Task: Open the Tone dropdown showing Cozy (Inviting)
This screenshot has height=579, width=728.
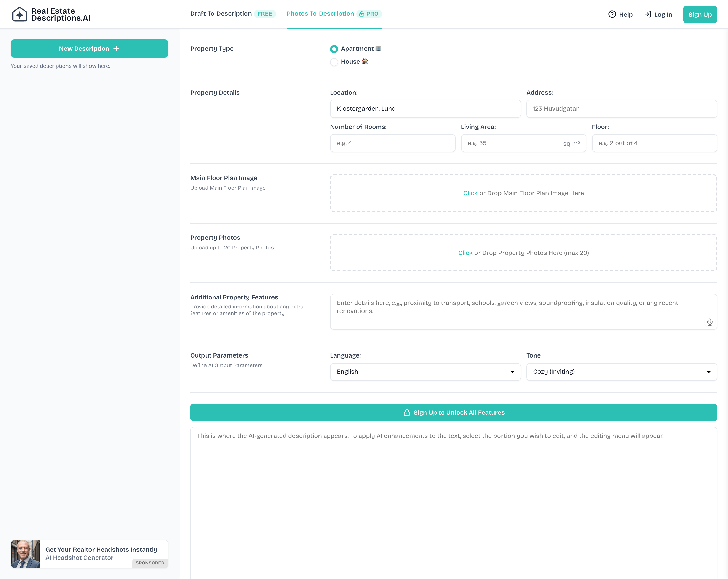Action: pos(621,372)
